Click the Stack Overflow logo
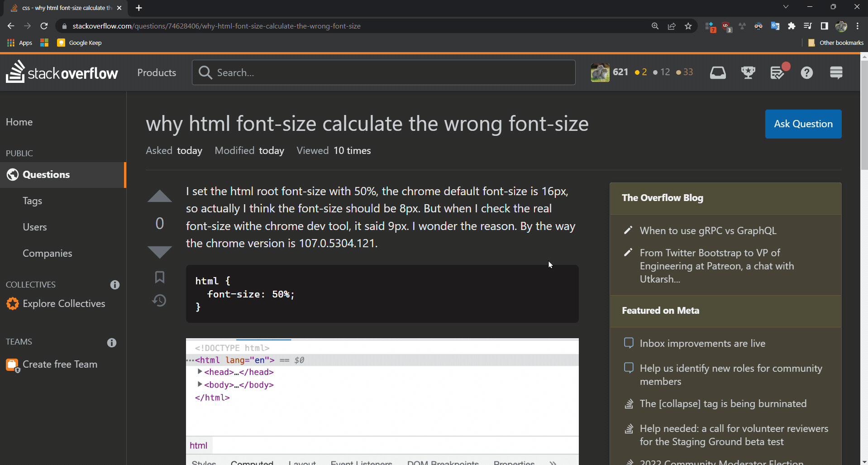 [62, 72]
